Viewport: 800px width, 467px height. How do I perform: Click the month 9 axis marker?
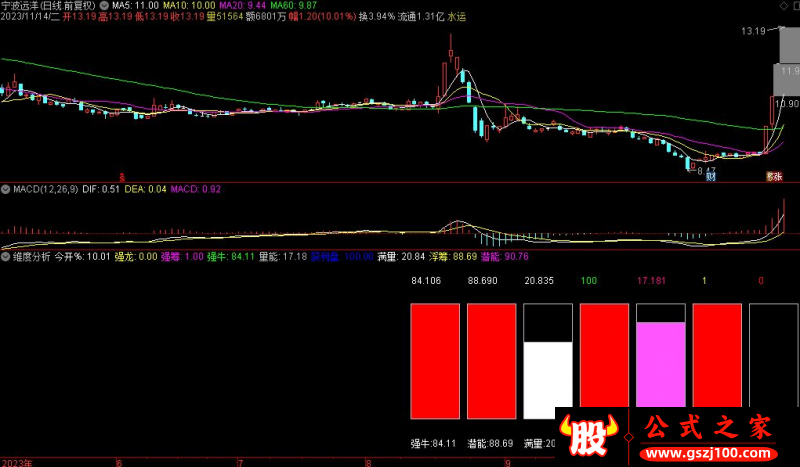click(507, 463)
